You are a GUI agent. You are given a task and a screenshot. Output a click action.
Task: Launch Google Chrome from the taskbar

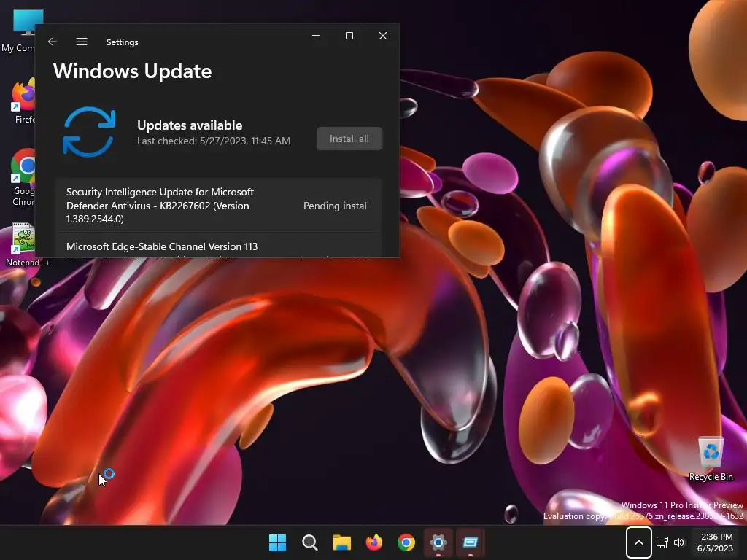[x=406, y=542]
